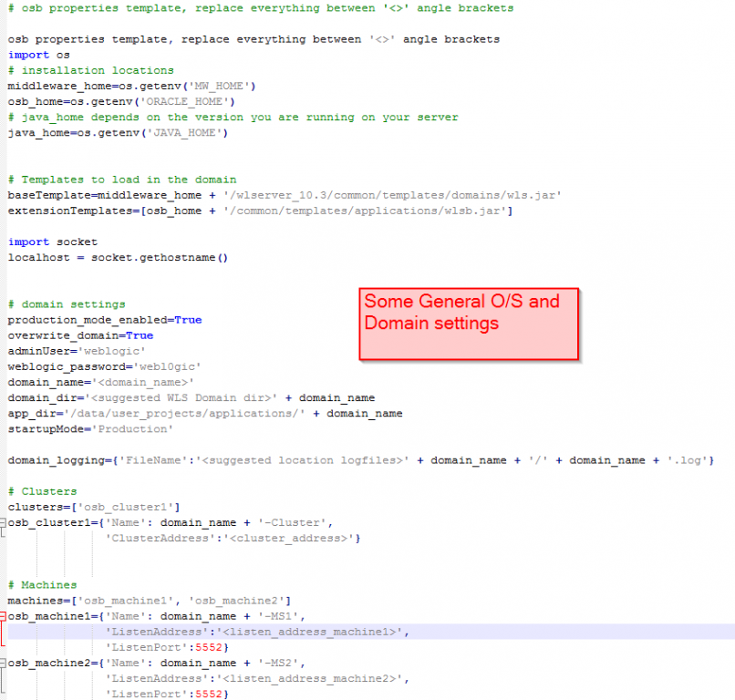
Task: Click the first commented '# osb properties template' line
Action: [261, 8]
